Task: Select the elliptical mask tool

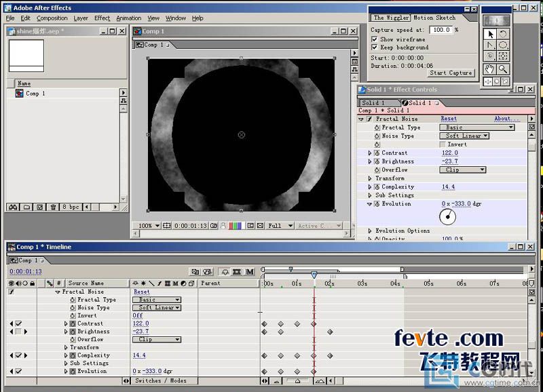Action: click(503, 45)
